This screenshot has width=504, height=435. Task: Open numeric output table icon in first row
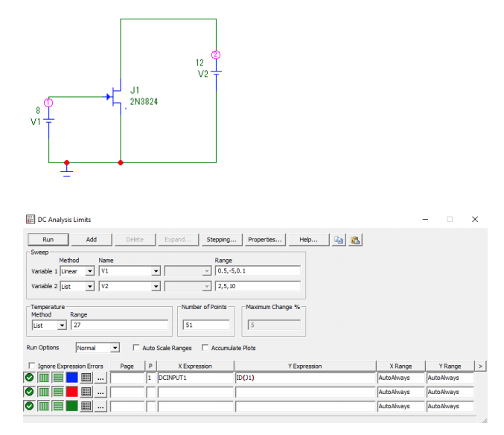click(x=86, y=378)
